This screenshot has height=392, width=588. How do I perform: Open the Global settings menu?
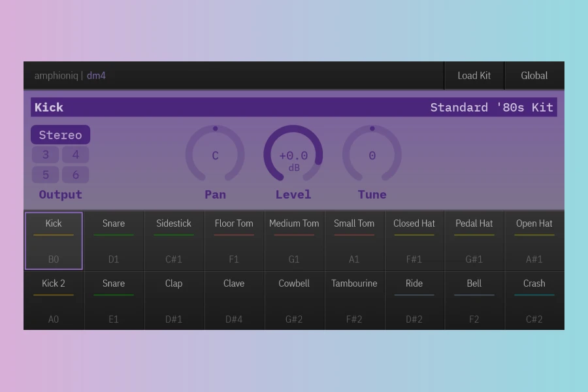pos(534,75)
